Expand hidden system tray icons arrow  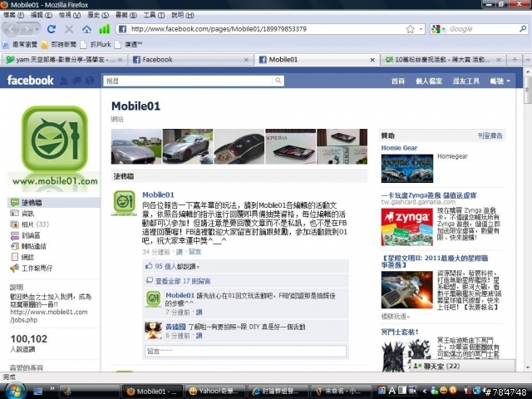[x=425, y=392]
